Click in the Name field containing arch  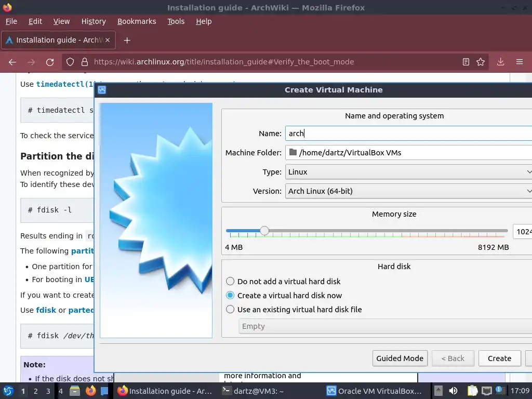click(x=408, y=134)
